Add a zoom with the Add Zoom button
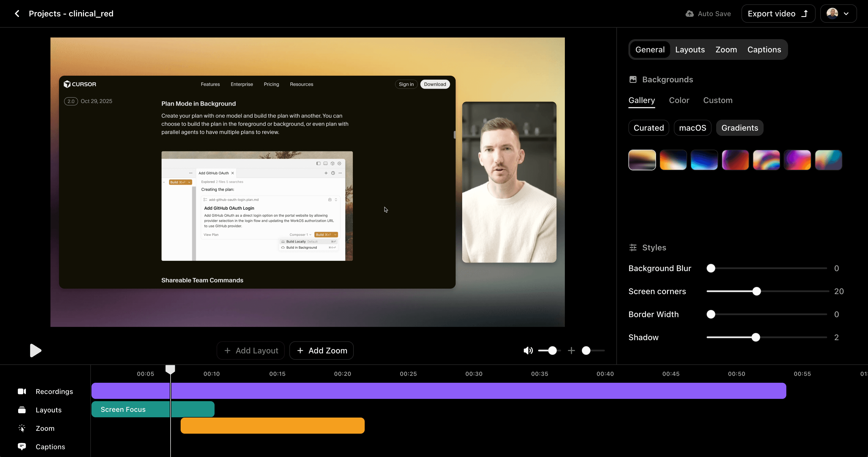 point(321,351)
